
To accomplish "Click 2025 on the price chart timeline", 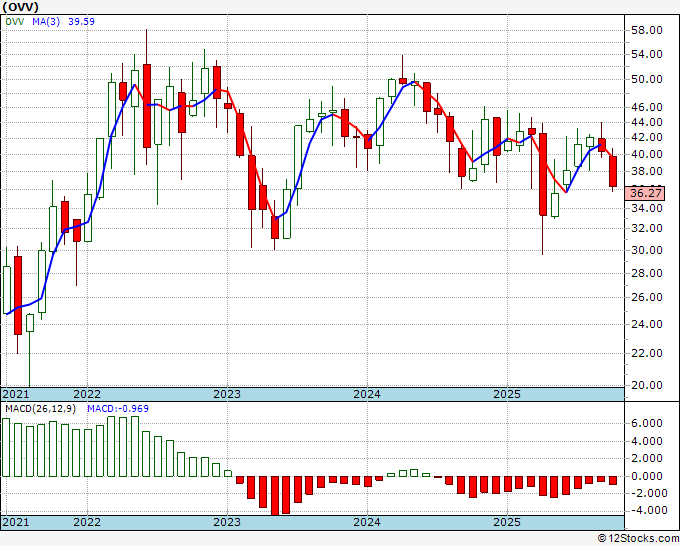I will tap(507, 394).
